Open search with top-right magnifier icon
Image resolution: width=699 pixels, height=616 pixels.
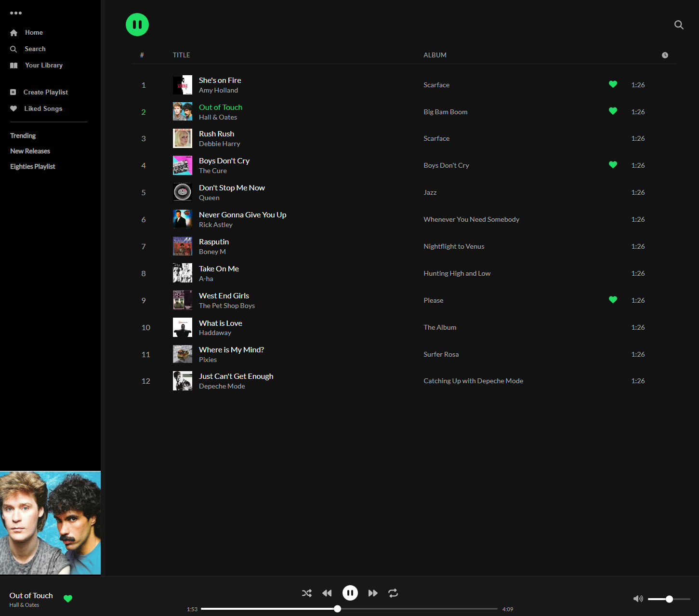click(x=679, y=25)
